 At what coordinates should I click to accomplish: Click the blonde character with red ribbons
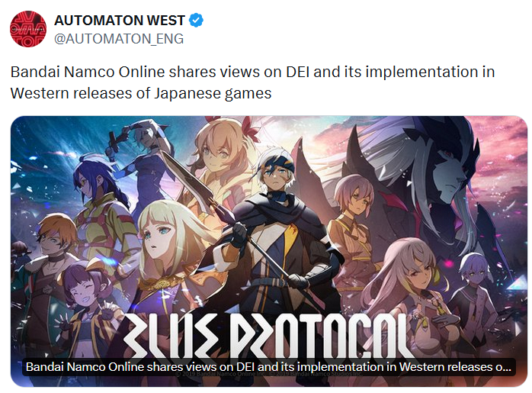220,159
